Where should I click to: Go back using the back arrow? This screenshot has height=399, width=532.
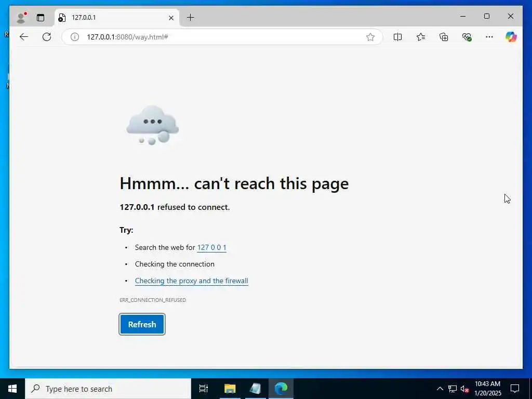click(x=24, y=37)
